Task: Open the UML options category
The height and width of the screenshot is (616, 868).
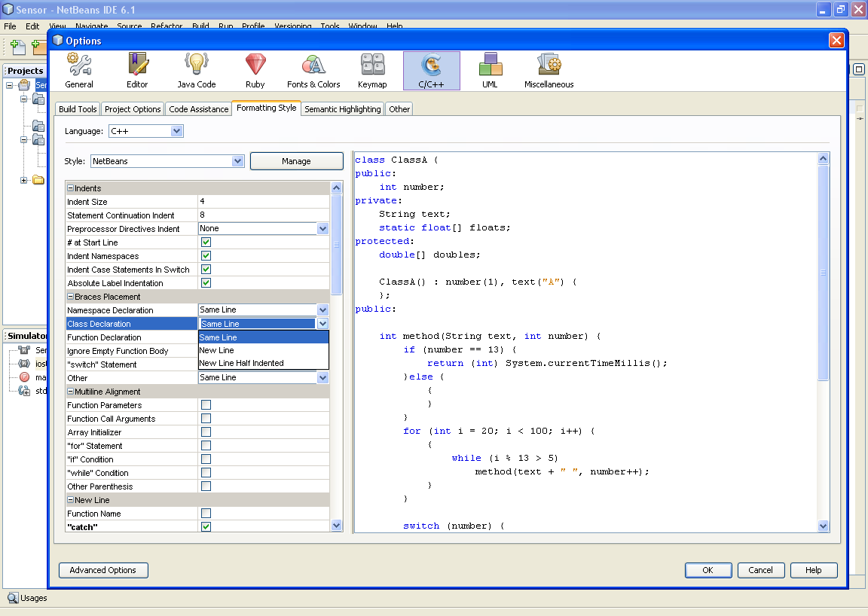Action: click(x=490, y=71)
